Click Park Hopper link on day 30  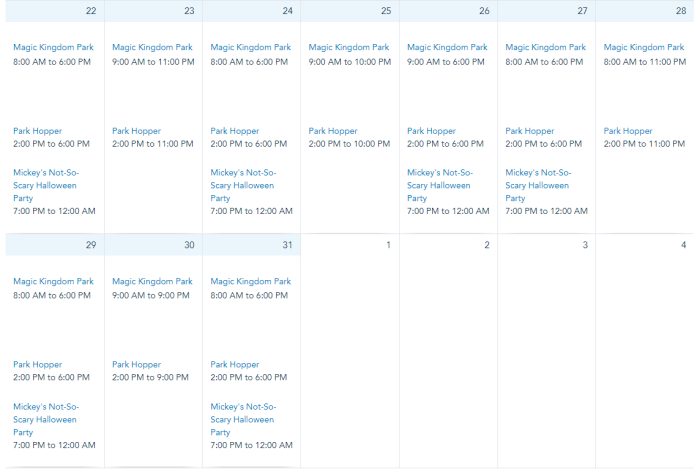(136, 365)
